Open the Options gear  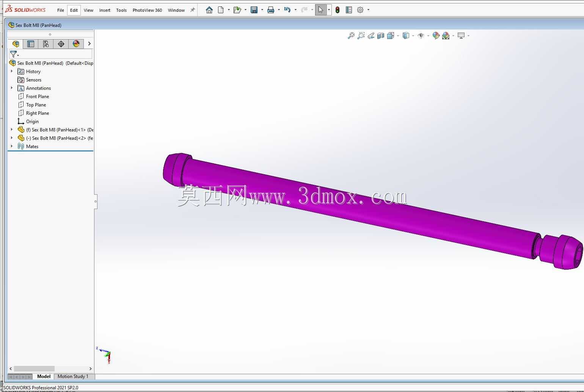coord(360,10)
